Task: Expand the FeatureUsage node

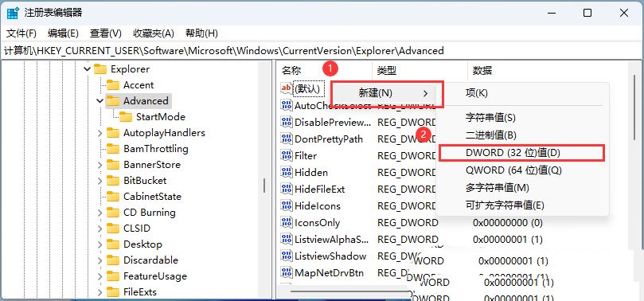Action: point(100,276)
